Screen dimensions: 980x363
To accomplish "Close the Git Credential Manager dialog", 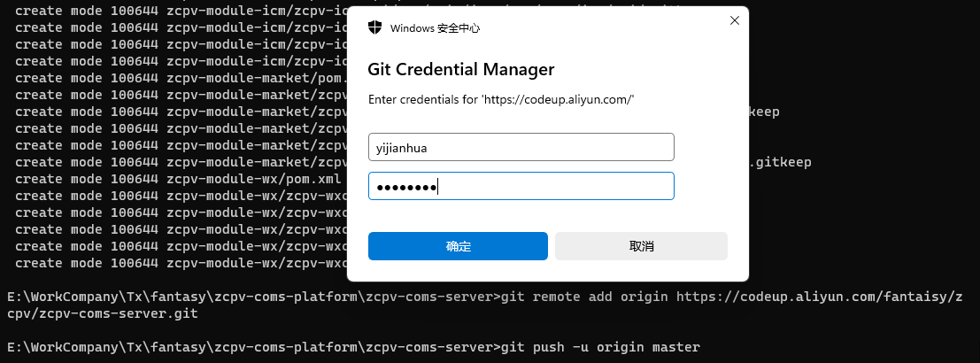I will coord(734,19).
